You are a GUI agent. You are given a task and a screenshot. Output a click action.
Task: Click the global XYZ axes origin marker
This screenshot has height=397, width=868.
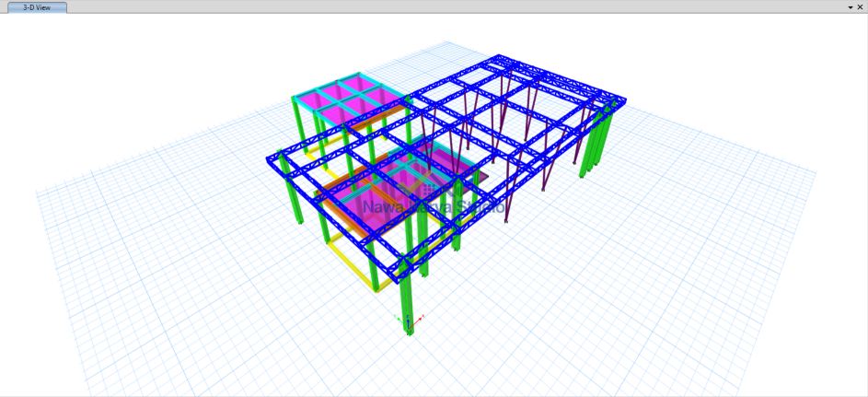410,321
